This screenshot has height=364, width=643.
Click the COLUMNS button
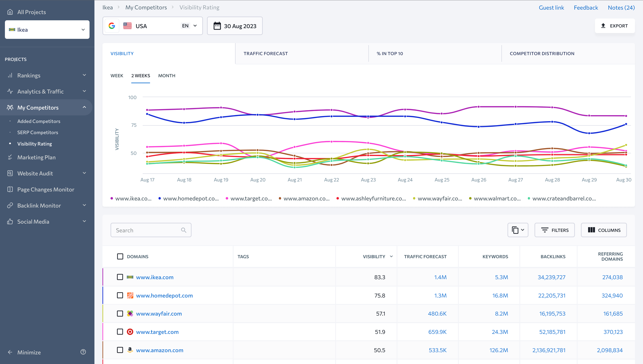[x=604, y=230]
